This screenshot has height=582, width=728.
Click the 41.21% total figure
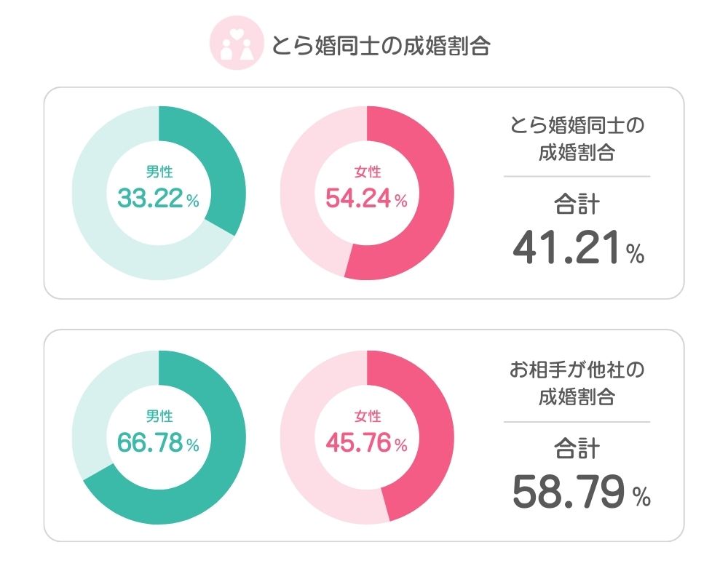579,248
